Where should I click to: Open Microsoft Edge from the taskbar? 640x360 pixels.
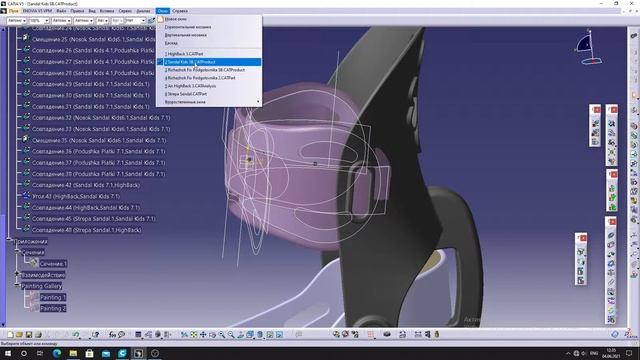coord(57,353)
